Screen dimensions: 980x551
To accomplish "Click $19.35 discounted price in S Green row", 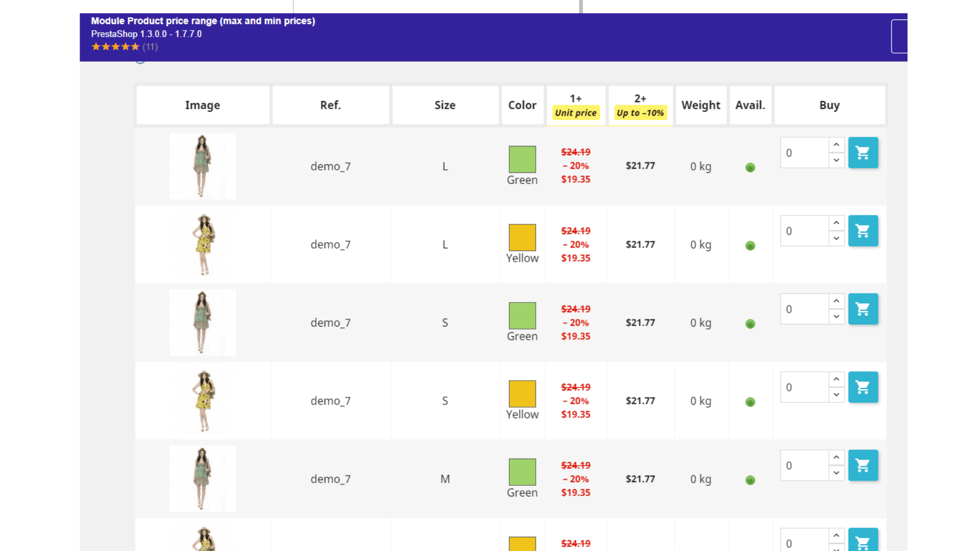I will click(576, 336).
